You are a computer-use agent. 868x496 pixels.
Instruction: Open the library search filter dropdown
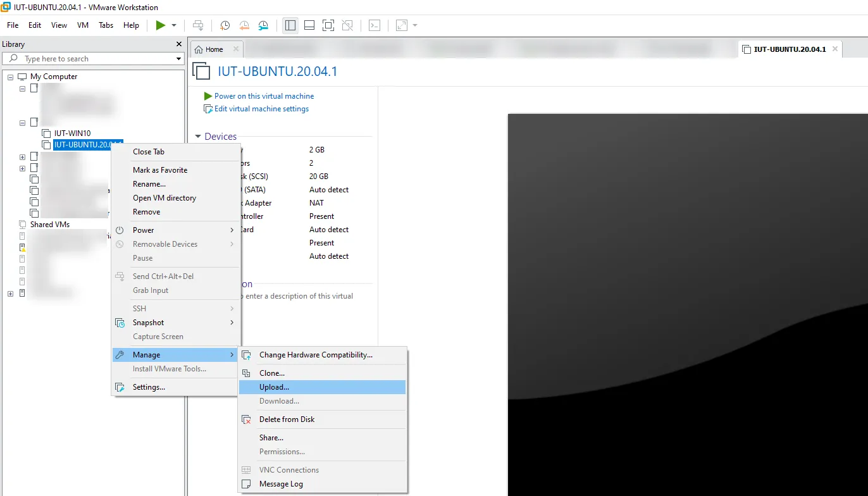click(x=179, y=59)
